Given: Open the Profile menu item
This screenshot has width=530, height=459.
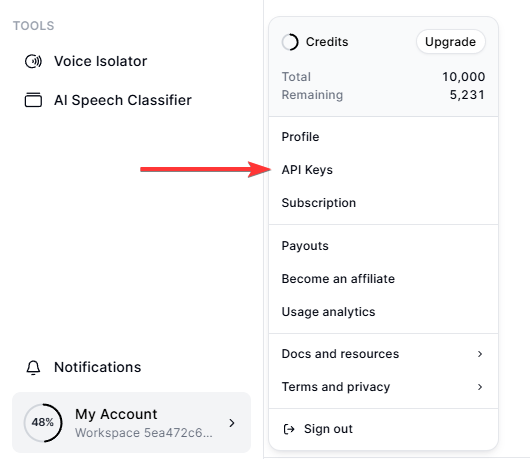Looking at the screenshot, I should click(x=383, y=137).
